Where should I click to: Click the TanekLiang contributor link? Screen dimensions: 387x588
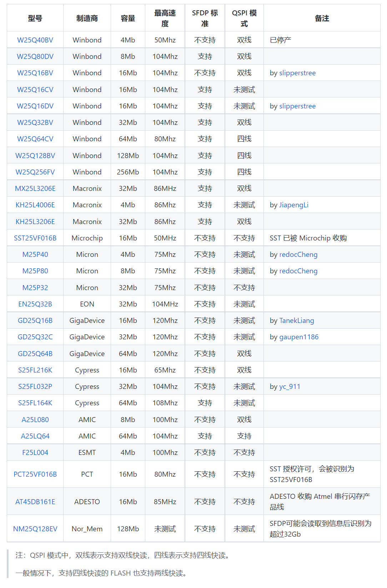point(296,320)
